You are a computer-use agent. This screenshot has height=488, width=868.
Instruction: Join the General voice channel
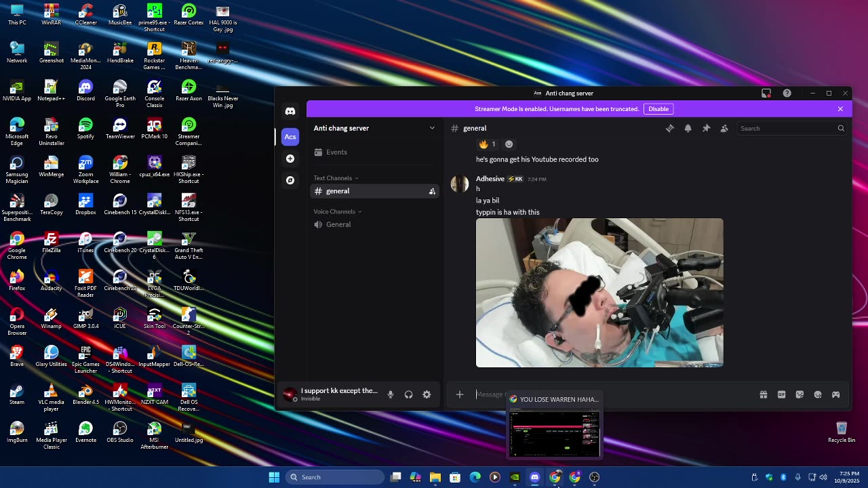[x=374, y=224]
